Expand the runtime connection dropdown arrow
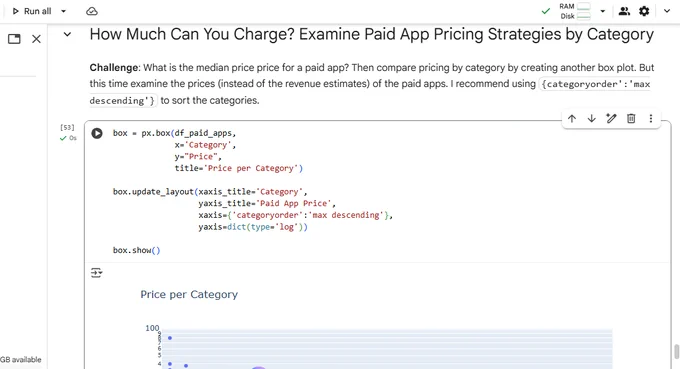The width and height of the screenshot is (680, 369). [x=602, y=11]
